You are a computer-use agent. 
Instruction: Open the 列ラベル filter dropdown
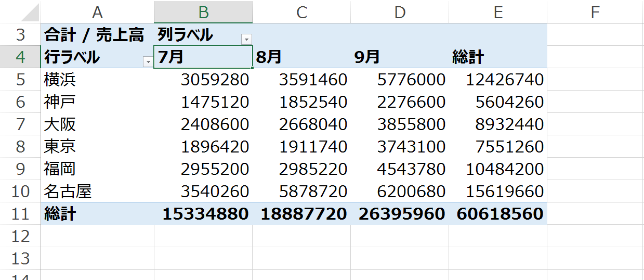click(x=246, y=39)
